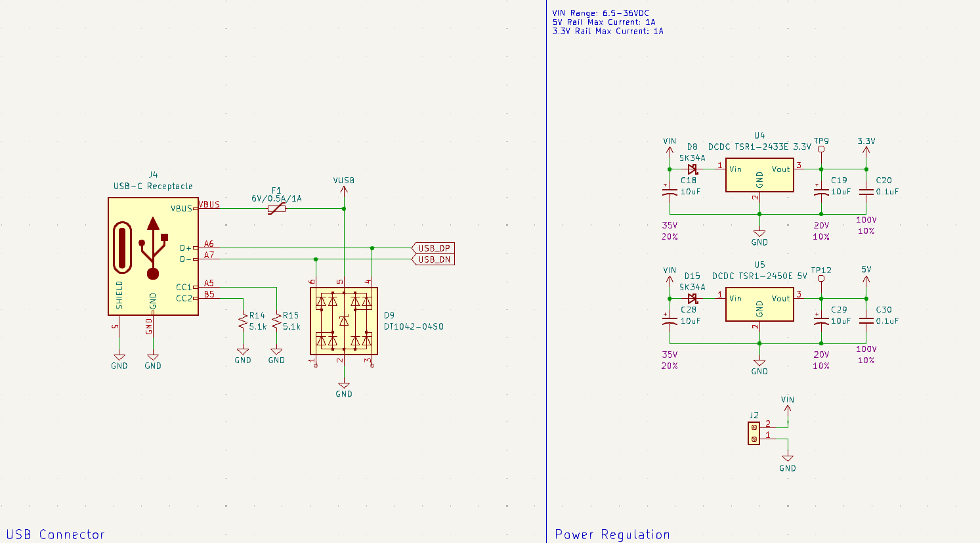
Task: Click the Vout pin label on U5
Action: (780, 299)
